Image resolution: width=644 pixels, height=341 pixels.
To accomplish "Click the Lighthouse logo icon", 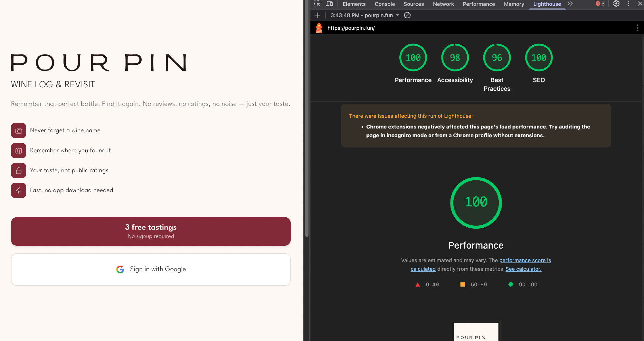I will point(319,28).
